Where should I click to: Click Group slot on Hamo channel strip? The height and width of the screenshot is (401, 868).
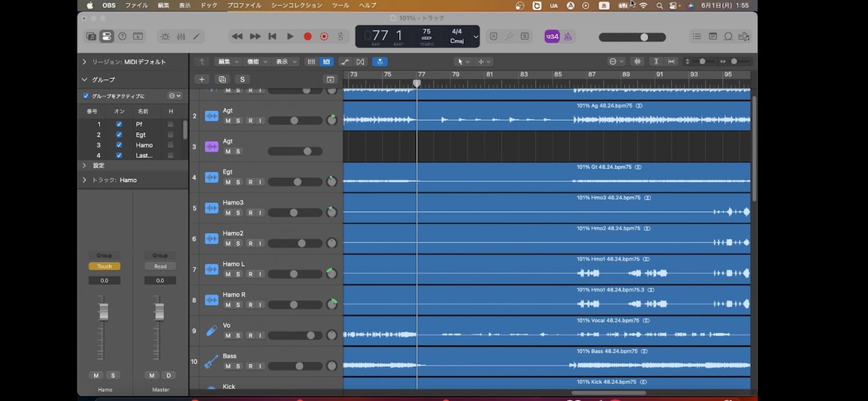[105, 255]
